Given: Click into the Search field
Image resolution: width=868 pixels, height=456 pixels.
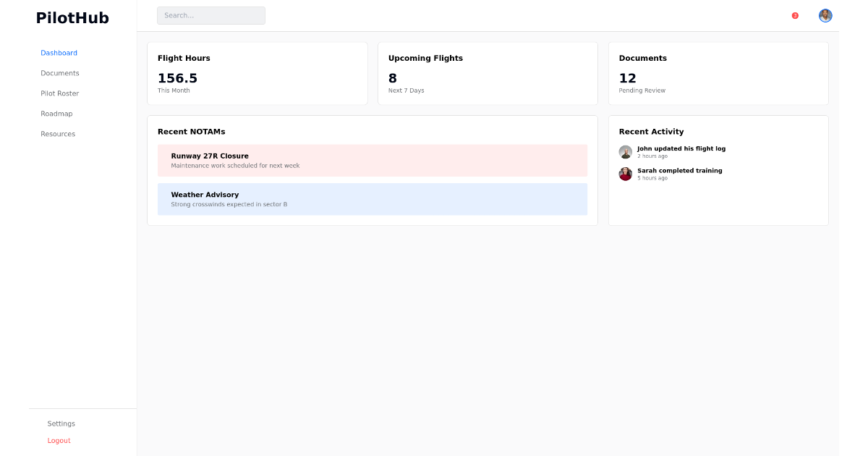Looking at the screenshot, I should pos(210,15).
